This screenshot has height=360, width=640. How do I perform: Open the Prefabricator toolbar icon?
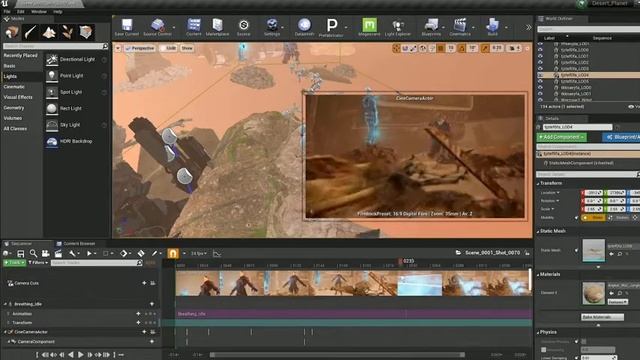click(x=331, y=27)
